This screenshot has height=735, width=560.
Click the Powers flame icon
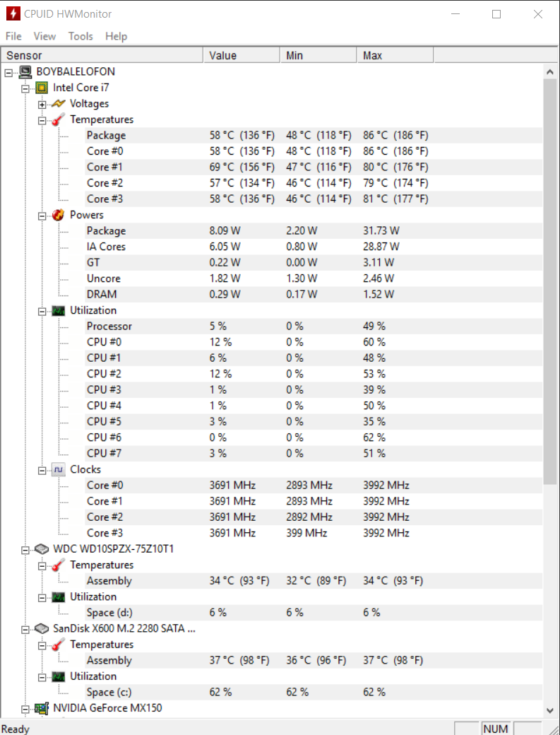coord(59,215)
